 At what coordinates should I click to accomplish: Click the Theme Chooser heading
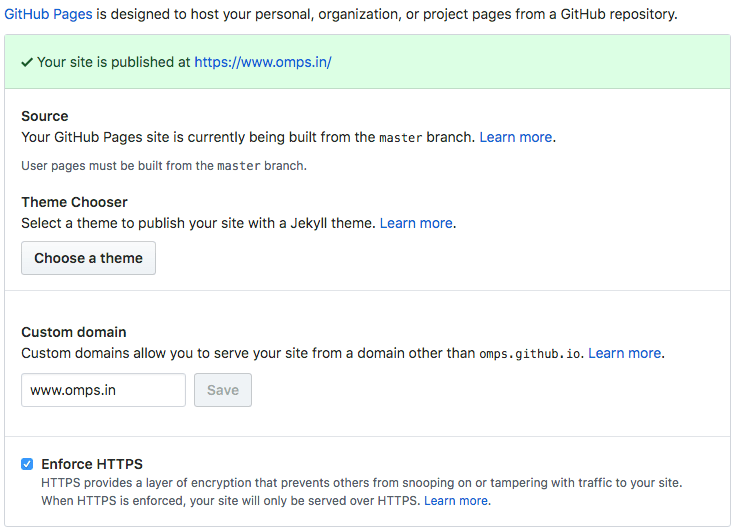coord(74,202)
